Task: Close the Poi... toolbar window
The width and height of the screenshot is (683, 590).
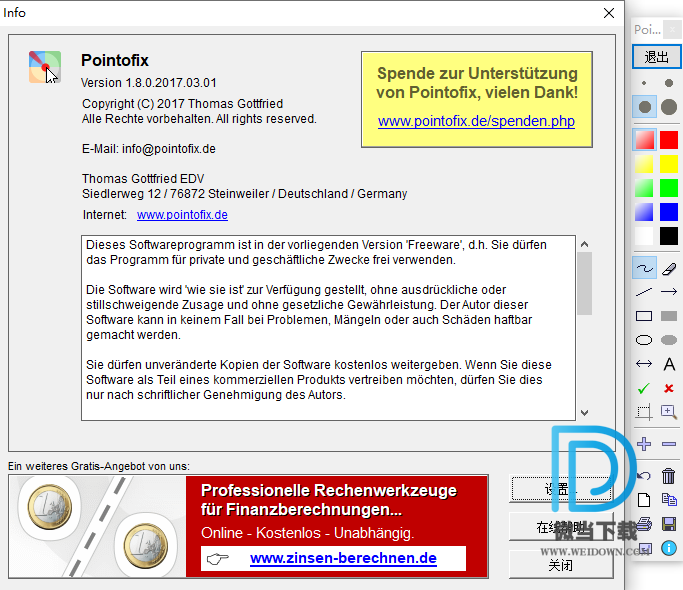Action: pyautogui.click(x=673, y=30)
